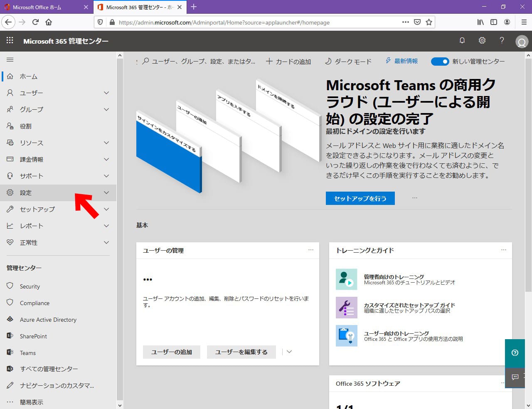Open page actions ellipsis in address bar
The width and height of the screenshot is (532, 409).
(x=406, y=22)
